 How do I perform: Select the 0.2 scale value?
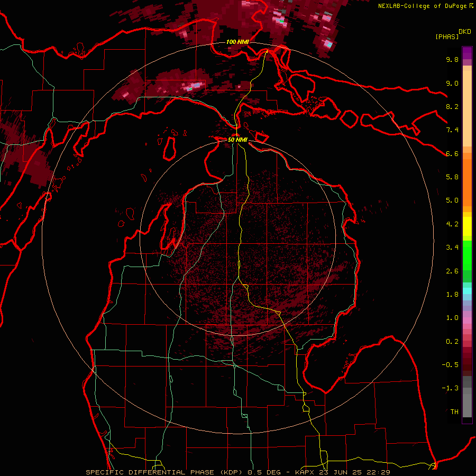452,342
